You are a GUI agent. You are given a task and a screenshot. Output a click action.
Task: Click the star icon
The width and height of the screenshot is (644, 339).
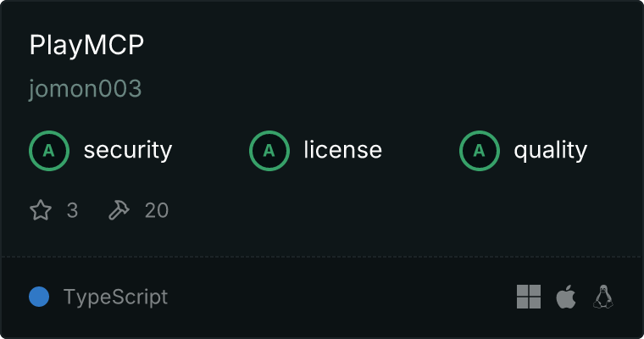(x=41, y=210)
